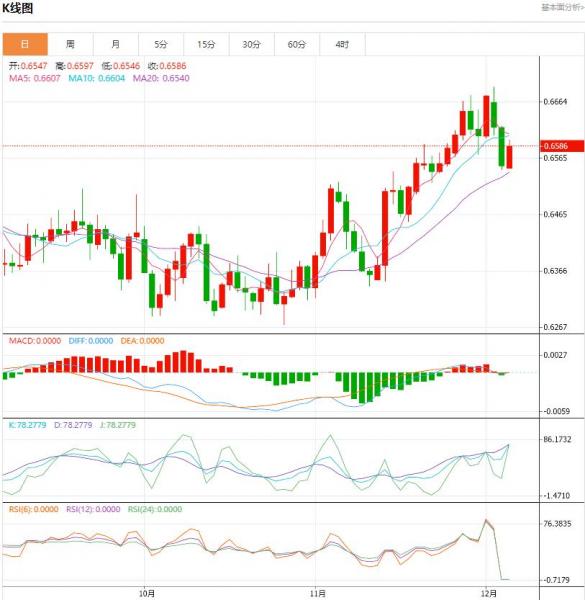Select the 日 daily chart tab
The image size is (585, 600).
coord(25,44)
